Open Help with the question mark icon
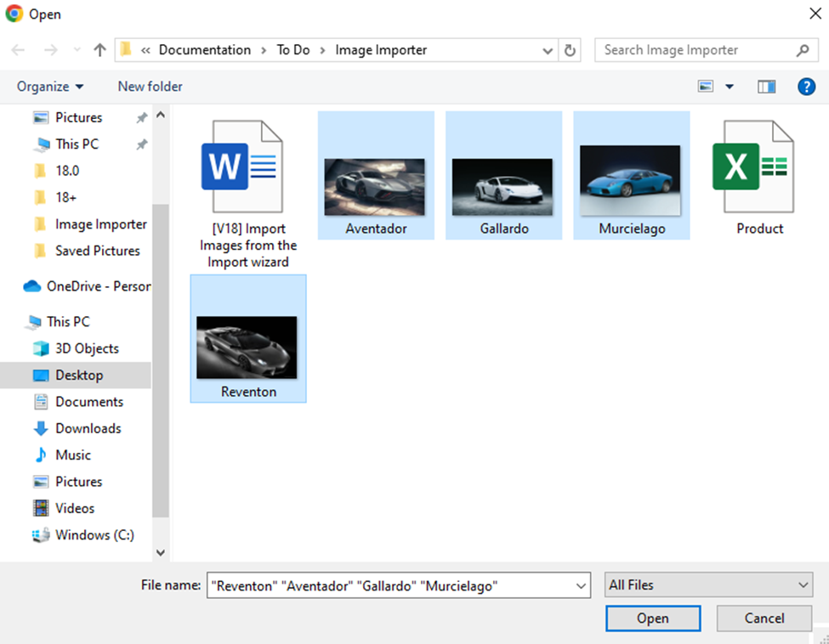This screenshot has height=644, width=829. pos(806,87)
